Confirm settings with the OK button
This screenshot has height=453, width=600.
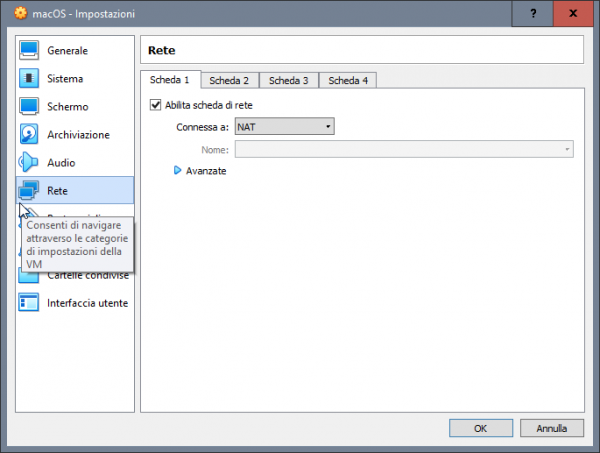(481, 428)
